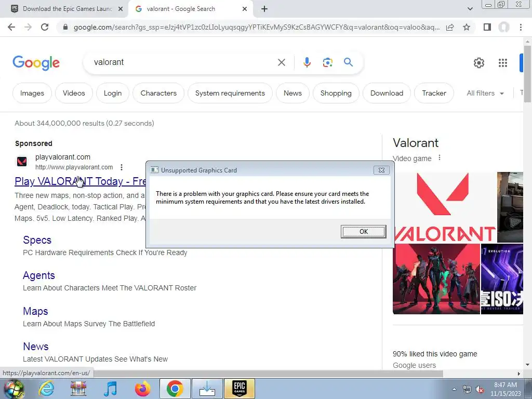The image size is (532, 399).
Task: Click the browser back arrow
Action: 11,27
